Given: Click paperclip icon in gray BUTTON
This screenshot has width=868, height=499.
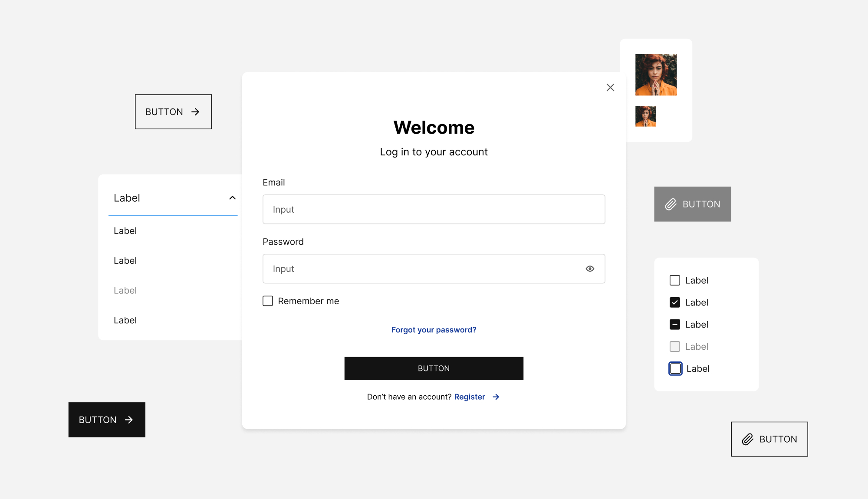Looking at the screenshot, I should [x=671, y=204].
